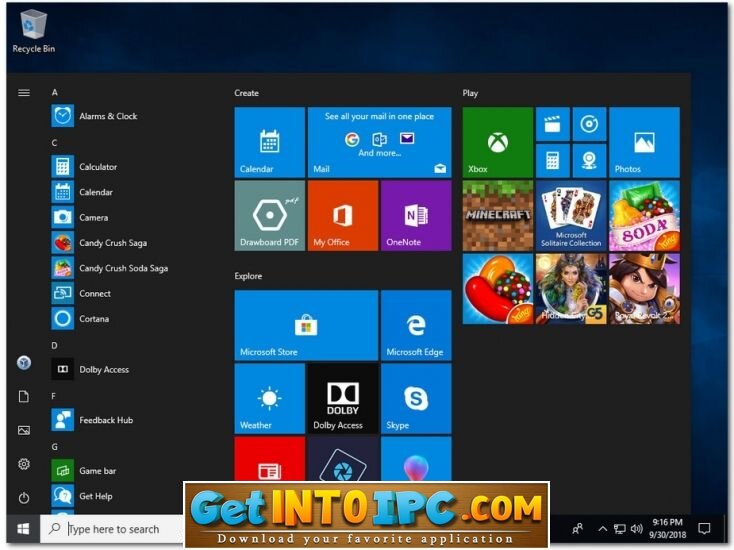Open the Movies & TV small tile
734x550 pixels.
click(552, 124)
